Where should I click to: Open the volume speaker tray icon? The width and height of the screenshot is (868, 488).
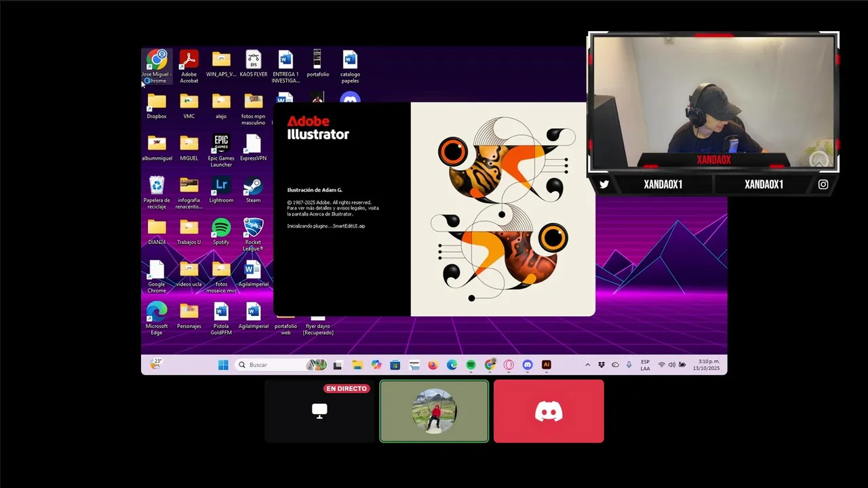click(x=672, y=365)
